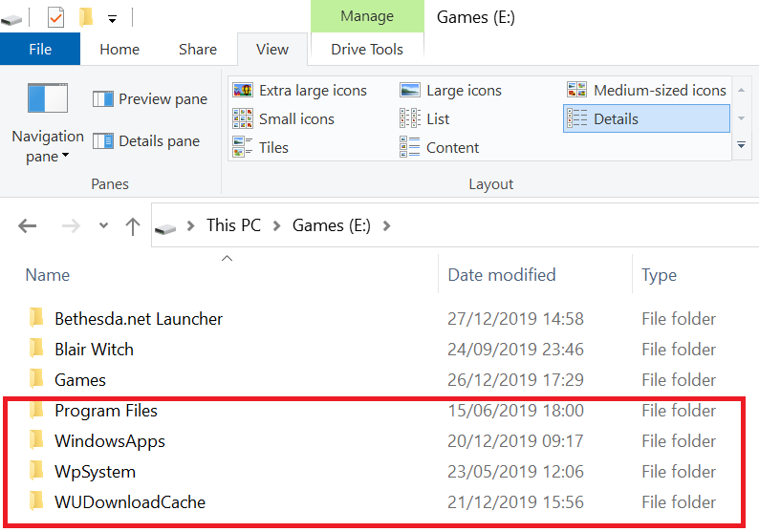
Task: Click the New folder quick access icon
Action: pyautogui.click(x=86, y=17)
